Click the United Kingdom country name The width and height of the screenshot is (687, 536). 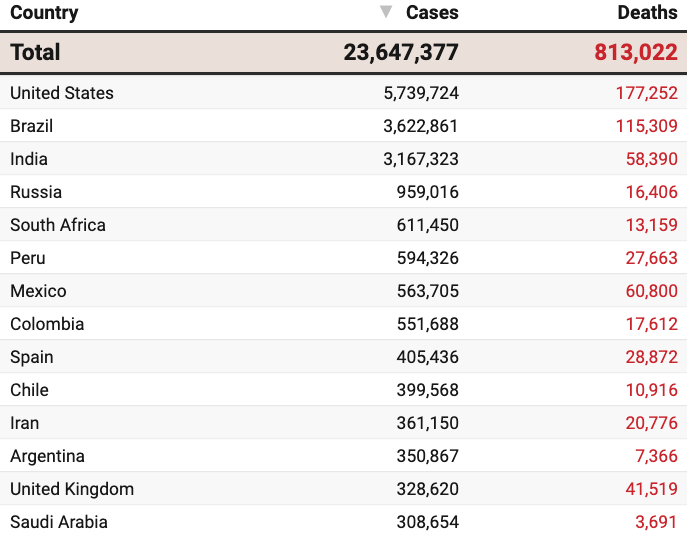click(x=72, y=489)
